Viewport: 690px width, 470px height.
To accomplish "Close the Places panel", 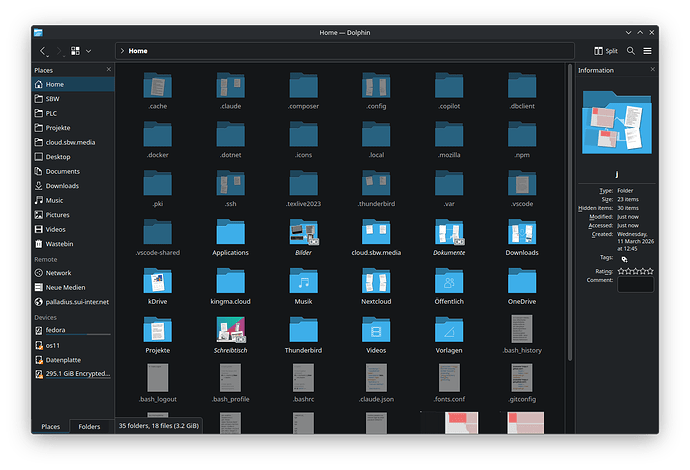I will click(109, 70).
